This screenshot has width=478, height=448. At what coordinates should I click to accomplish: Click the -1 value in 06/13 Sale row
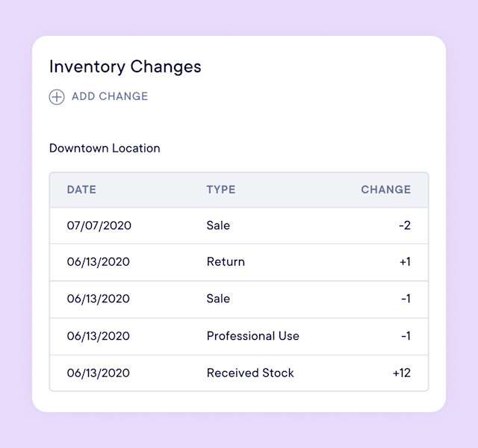coord(406,299)
